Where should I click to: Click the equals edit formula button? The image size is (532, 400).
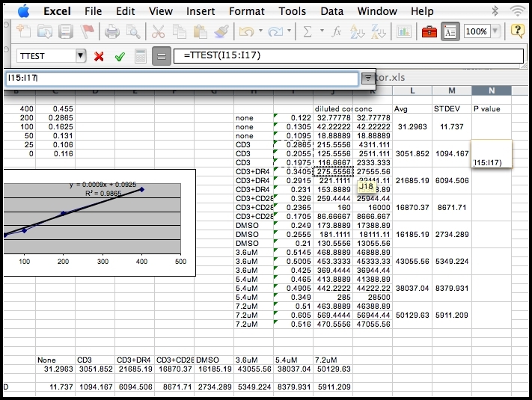point(160,56)
